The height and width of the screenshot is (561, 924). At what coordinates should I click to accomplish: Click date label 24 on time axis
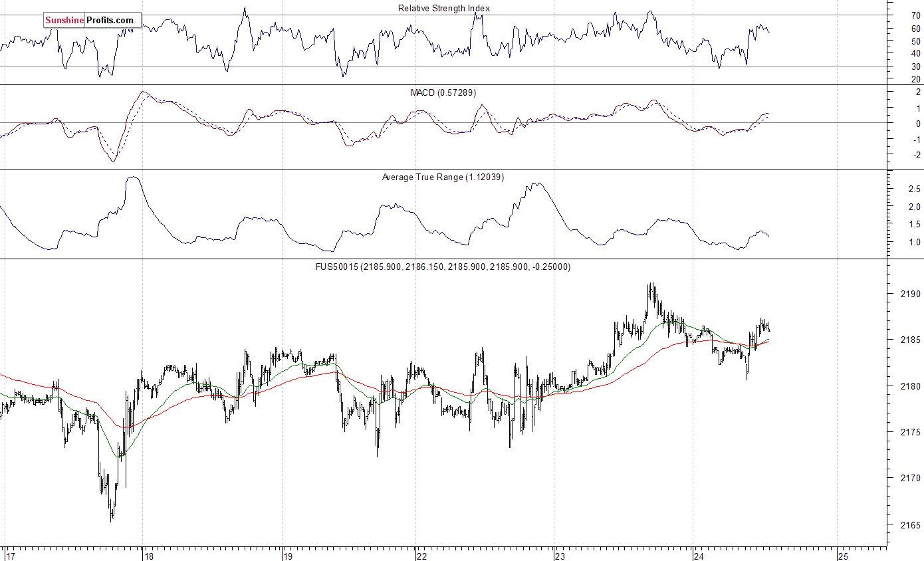pyautogui.click(x=699, y=556)
